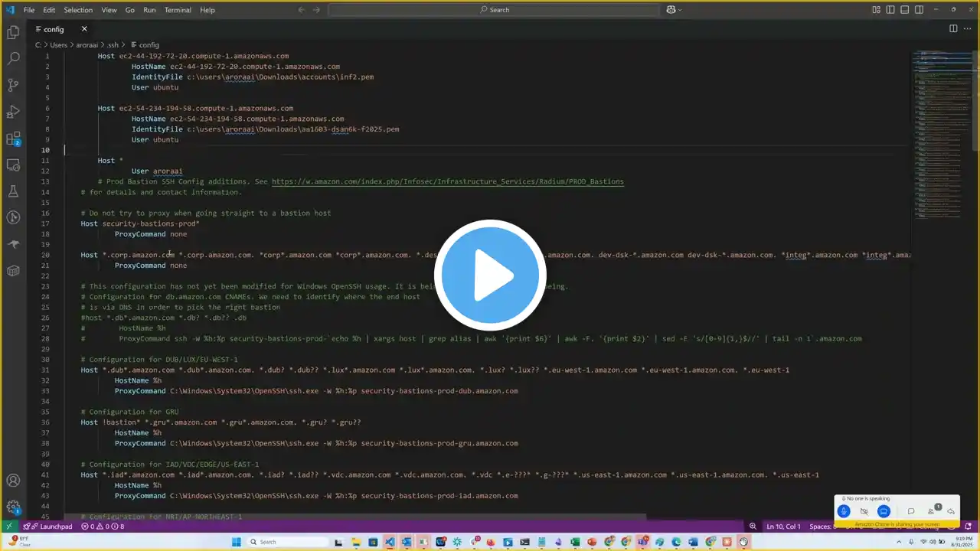Open the Run menu
Screen dimensions: 980x551
pos(149,10)
